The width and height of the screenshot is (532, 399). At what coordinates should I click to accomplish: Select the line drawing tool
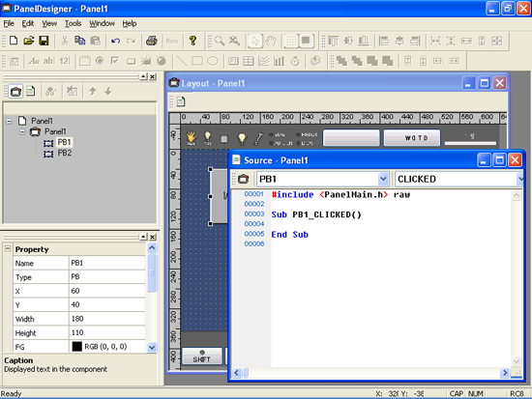pyautogui.click(x=182, y=61)
